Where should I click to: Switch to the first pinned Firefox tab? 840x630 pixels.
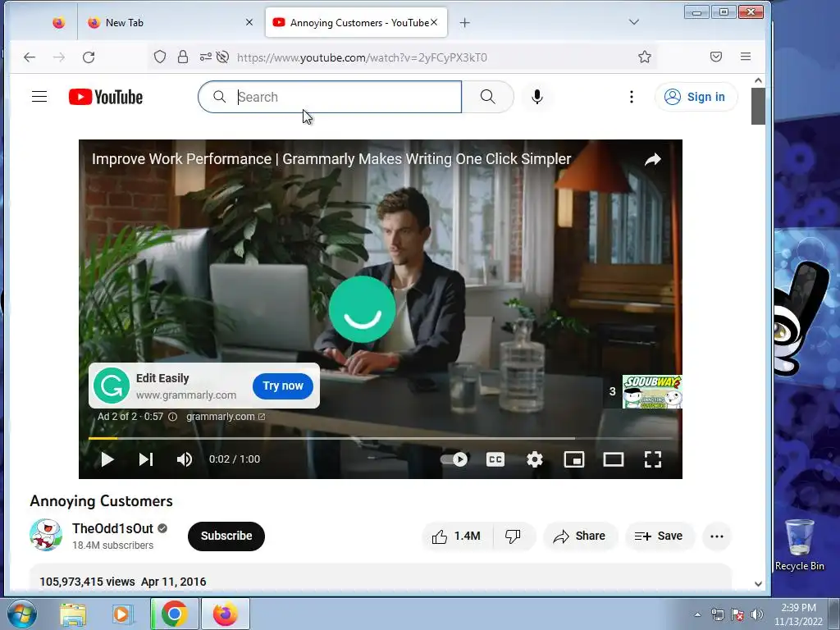pyautogui.click(x=59, y=22)
